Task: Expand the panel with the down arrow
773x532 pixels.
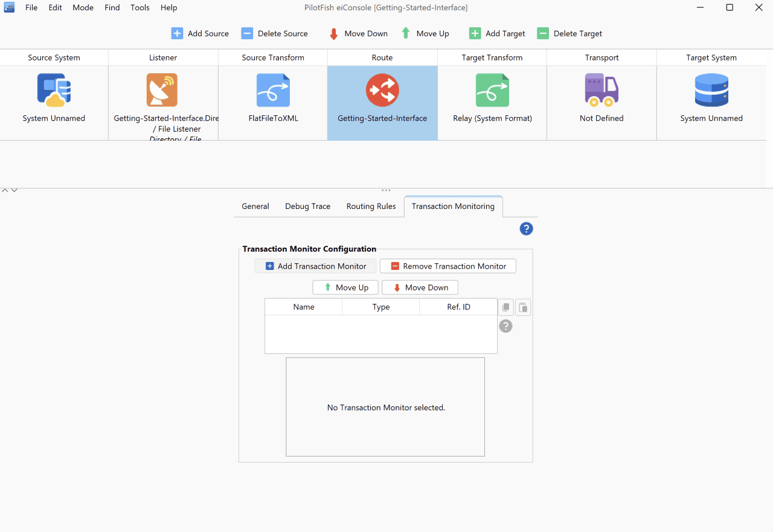Action: 14,190
